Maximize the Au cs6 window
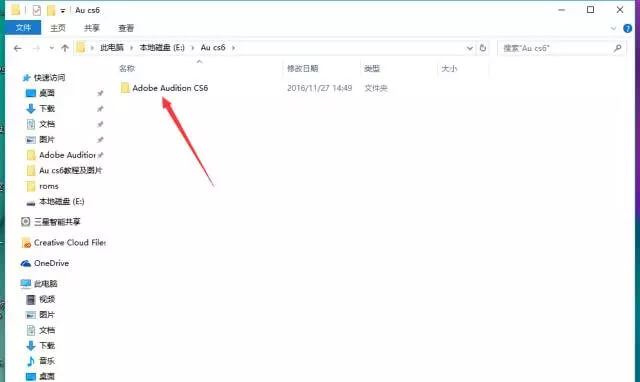640x382 pixels. point(590,10)
